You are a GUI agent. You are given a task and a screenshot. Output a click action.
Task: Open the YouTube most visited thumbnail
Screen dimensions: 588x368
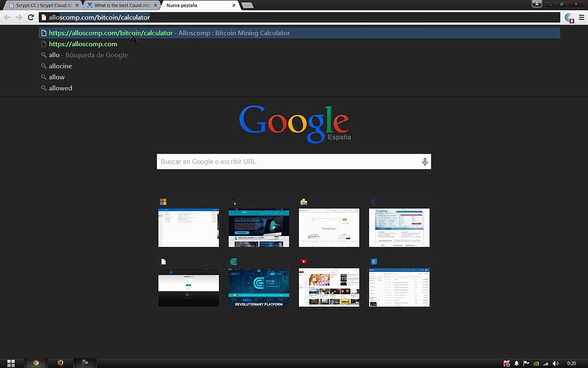(329, 287)
